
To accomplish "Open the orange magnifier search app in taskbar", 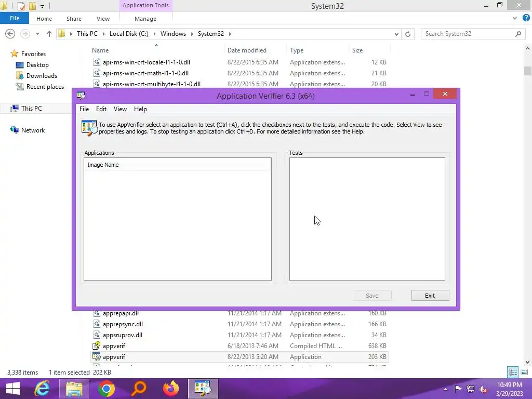I will pos(138,389).
